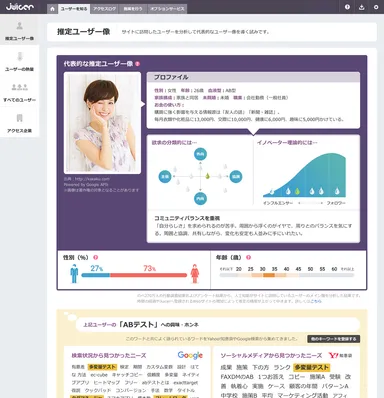Image resolution: width=384 pixels, height=398 pixels.
Task: Switch to the オプションサービス tab
Action: point(167,9)
